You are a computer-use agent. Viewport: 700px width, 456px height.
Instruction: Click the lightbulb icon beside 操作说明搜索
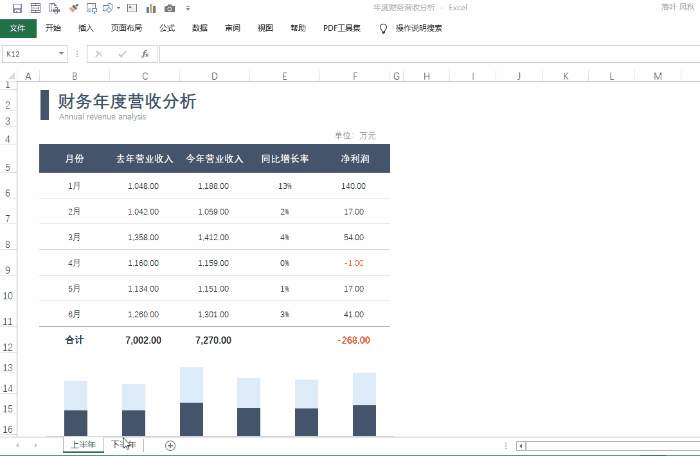click(383, 29)
